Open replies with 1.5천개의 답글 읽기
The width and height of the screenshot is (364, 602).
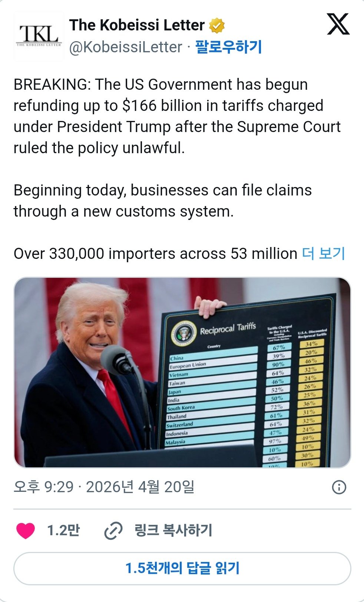tap(182, 568)
